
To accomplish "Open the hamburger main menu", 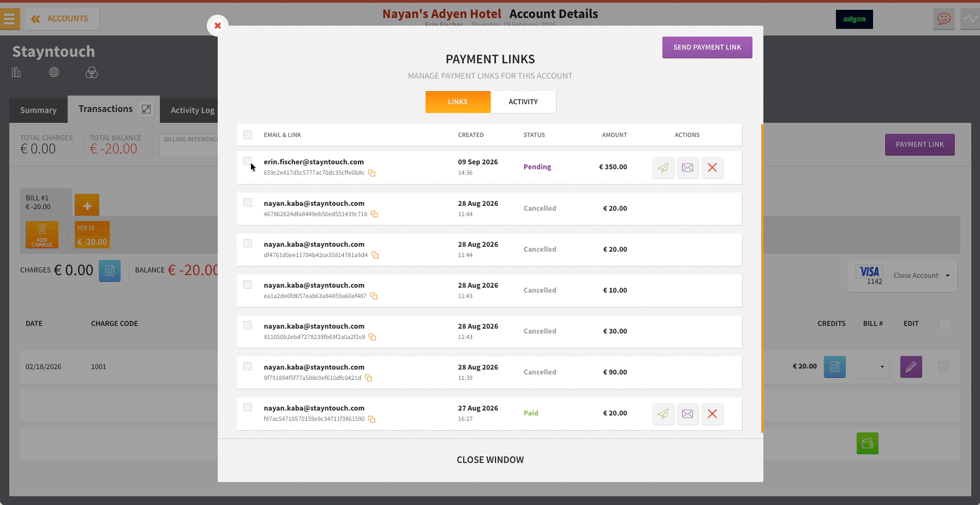I will coord(9,19).
